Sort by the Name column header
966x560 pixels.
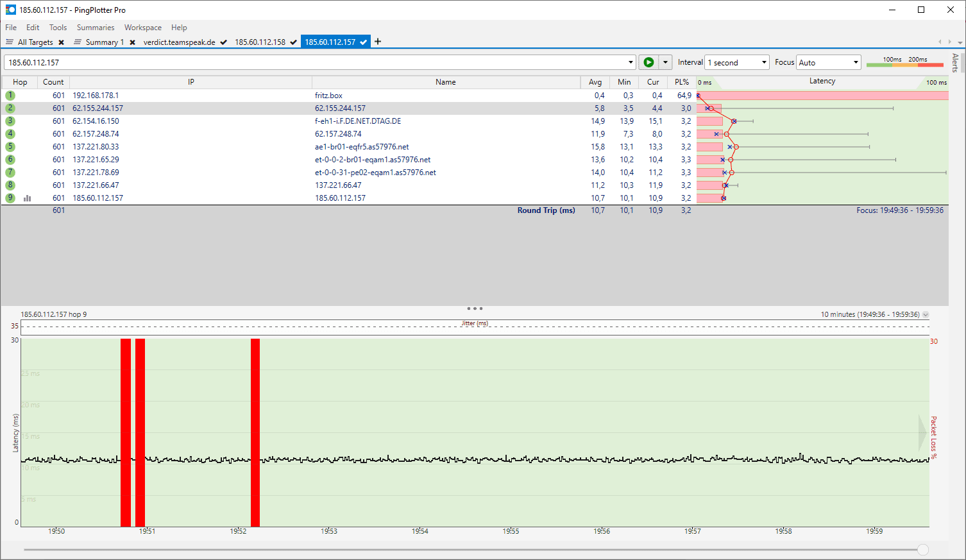coord(446,82)
